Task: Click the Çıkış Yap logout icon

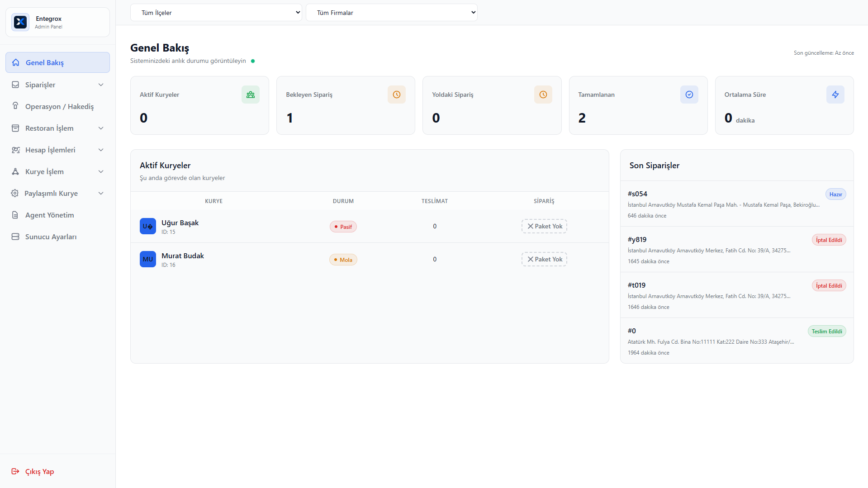Action: pyautogui.click(x=15, y=471)
